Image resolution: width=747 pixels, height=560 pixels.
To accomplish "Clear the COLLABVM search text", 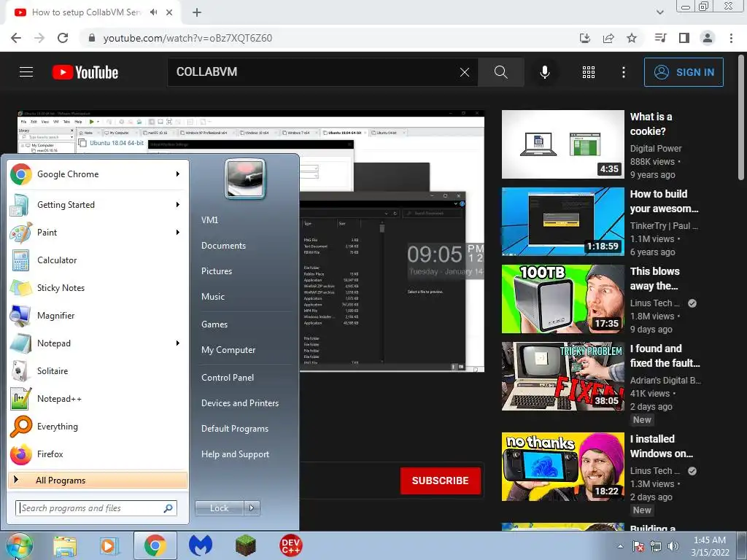I will coord(465,72).
